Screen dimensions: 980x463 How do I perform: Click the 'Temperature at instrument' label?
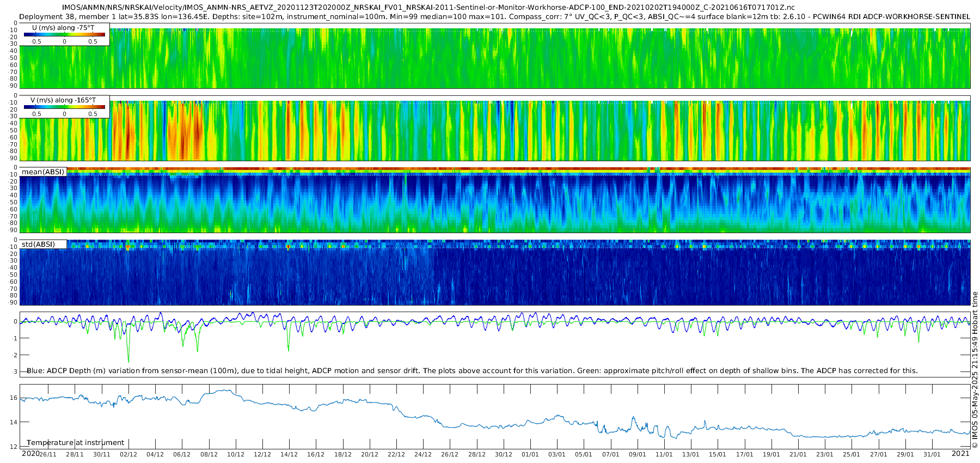75,443
